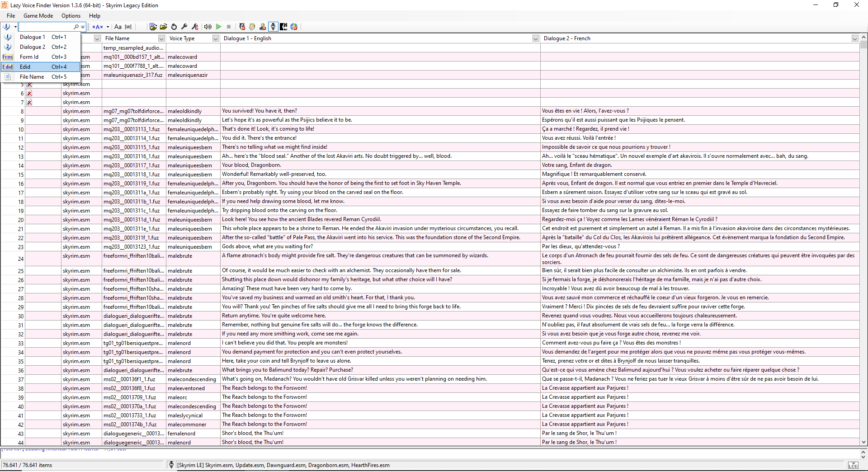Click the load folder with list icon
Screen dimensions: 868x472
coord(153,27)
